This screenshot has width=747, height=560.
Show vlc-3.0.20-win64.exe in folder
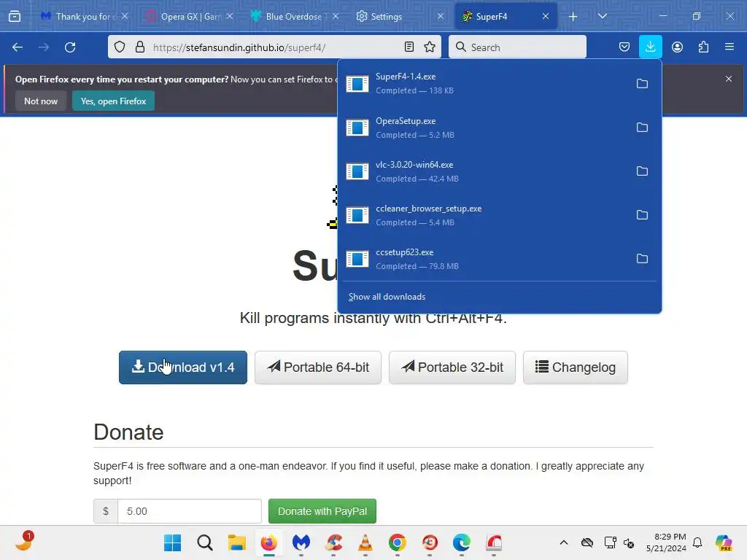pos(642,171)
